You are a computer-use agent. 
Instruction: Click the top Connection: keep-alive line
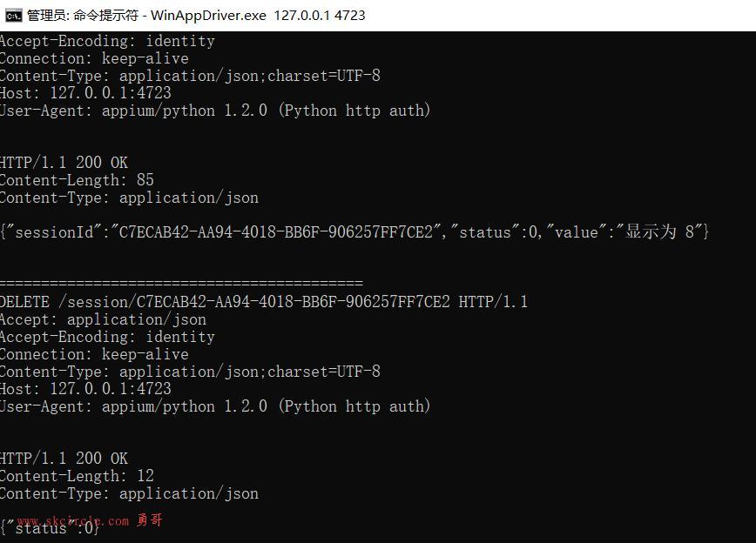[x=94, y=58]
